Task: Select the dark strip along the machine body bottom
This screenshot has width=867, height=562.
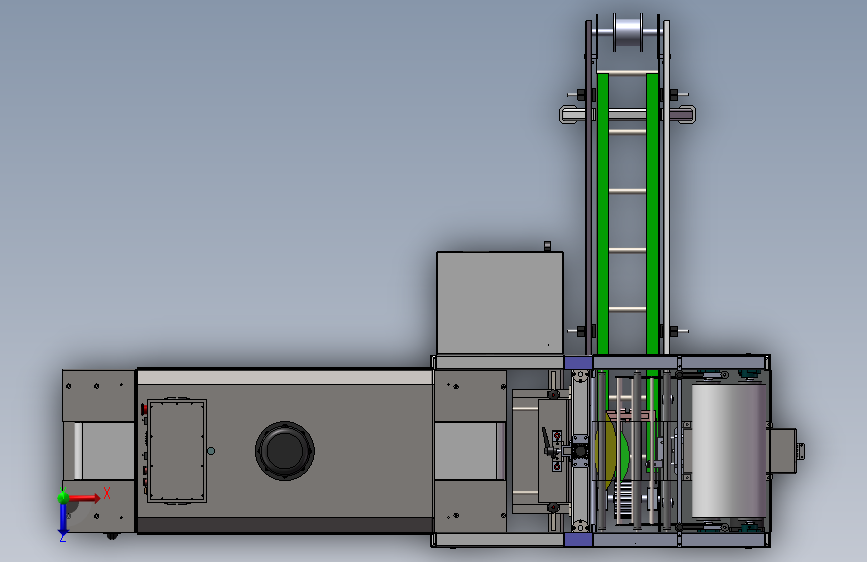Action: (285, 525)
